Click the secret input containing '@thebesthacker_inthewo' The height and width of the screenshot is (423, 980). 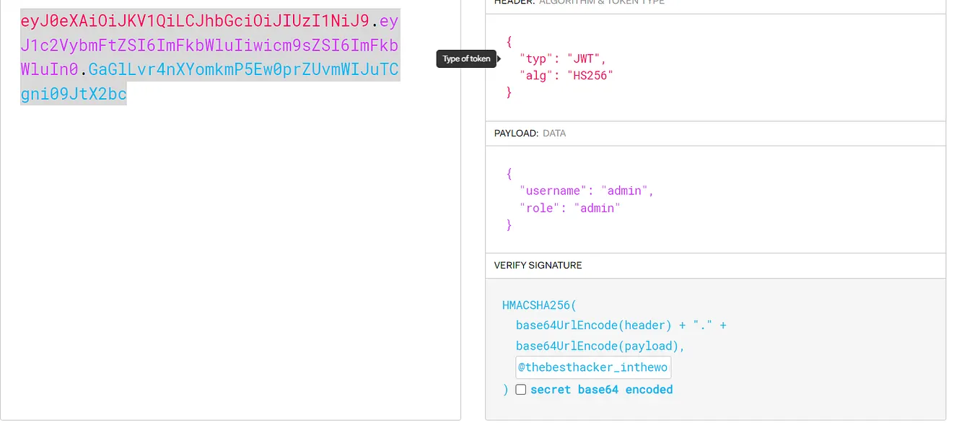point(592,367)
